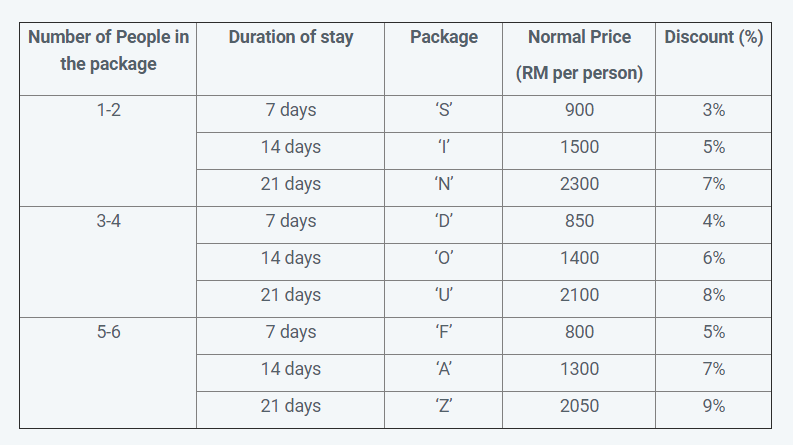Select the 1500 price cell
Screen dimensions: 793x445
click(x=580, y=147)
